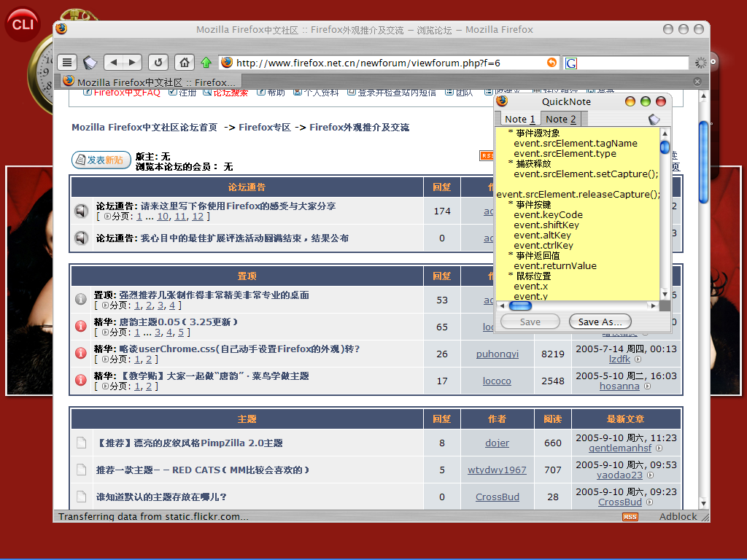Open topic 谁知道默认的主题存放在哪儿?

[x=161, y=497]
